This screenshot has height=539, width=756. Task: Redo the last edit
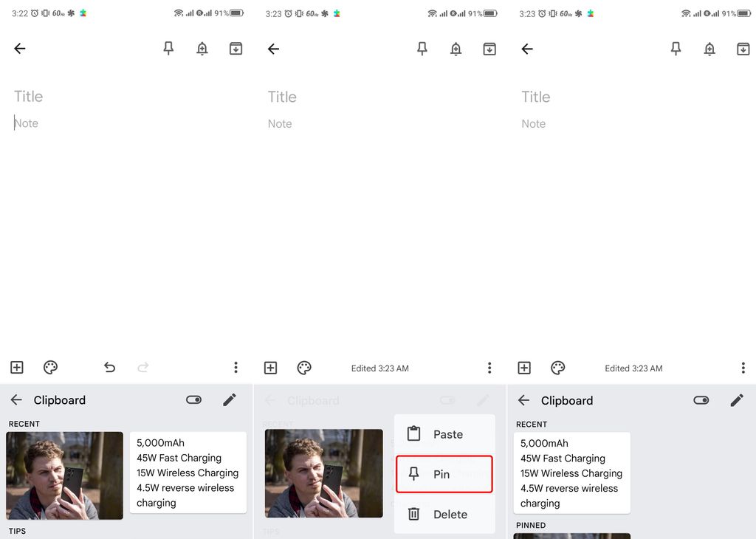pyautogui.click(x=142, y=367)
